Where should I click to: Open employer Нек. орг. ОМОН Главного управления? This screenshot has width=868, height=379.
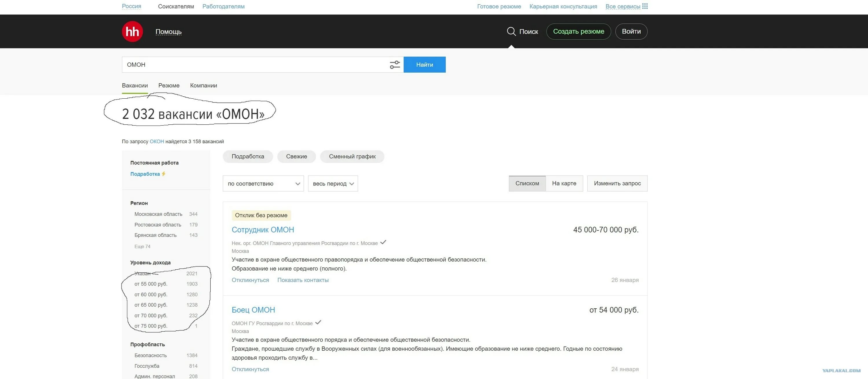(x=305, y=243)
